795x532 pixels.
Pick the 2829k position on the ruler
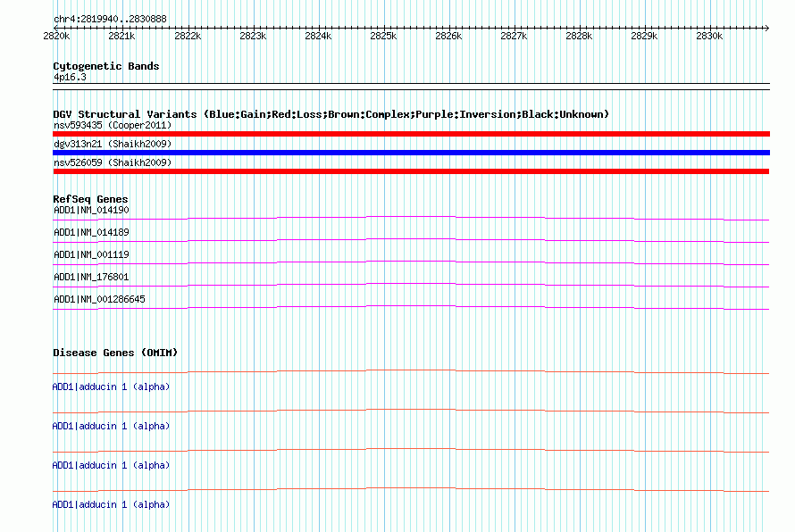tap(644, 36)
